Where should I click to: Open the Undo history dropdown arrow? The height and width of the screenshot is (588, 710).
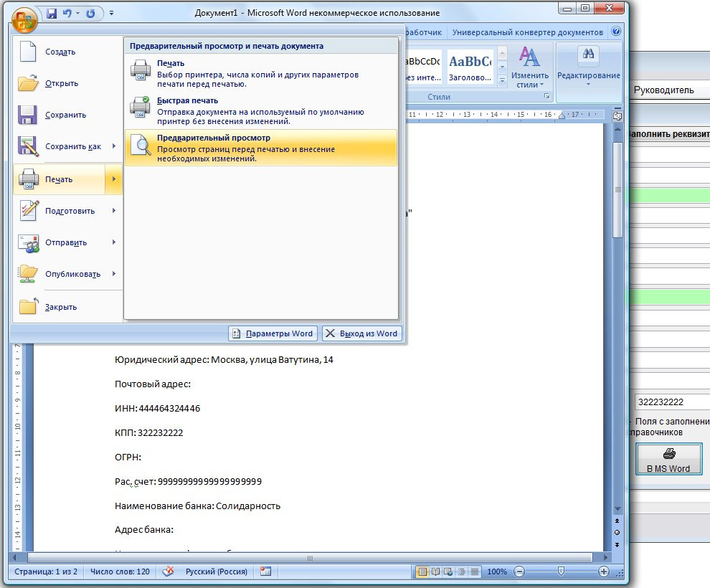(78, 13)
